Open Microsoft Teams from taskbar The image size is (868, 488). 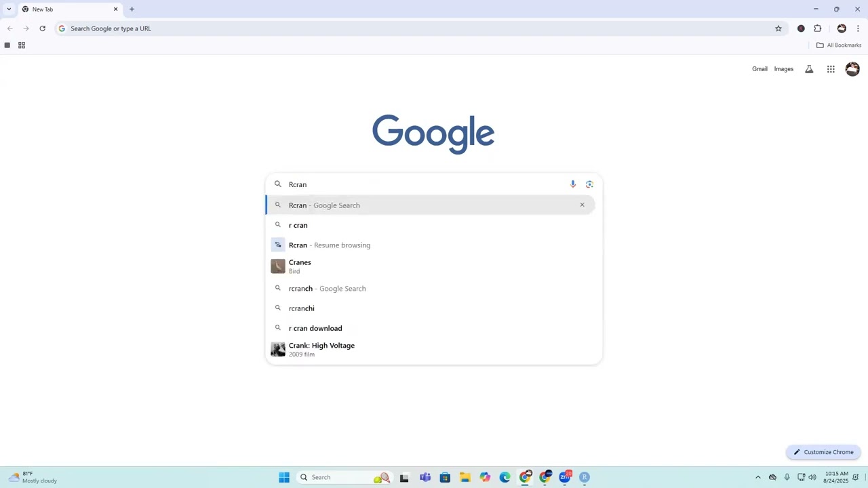pyautogui.click(x=425, y=477)
